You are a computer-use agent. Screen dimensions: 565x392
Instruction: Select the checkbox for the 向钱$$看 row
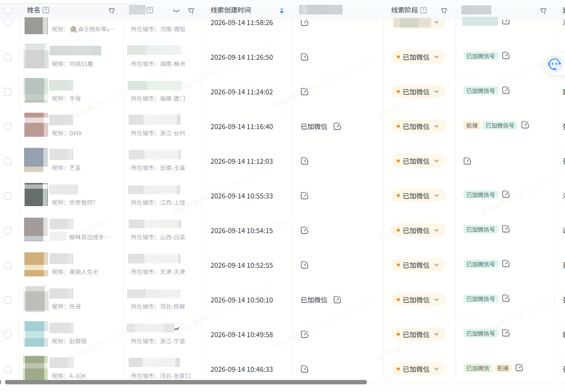pos(8,57)
